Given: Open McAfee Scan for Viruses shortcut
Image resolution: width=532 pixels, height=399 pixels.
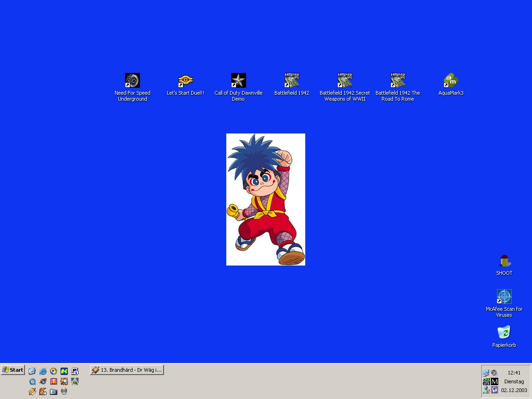Looking at the screenshot, I should click(504, 303).
